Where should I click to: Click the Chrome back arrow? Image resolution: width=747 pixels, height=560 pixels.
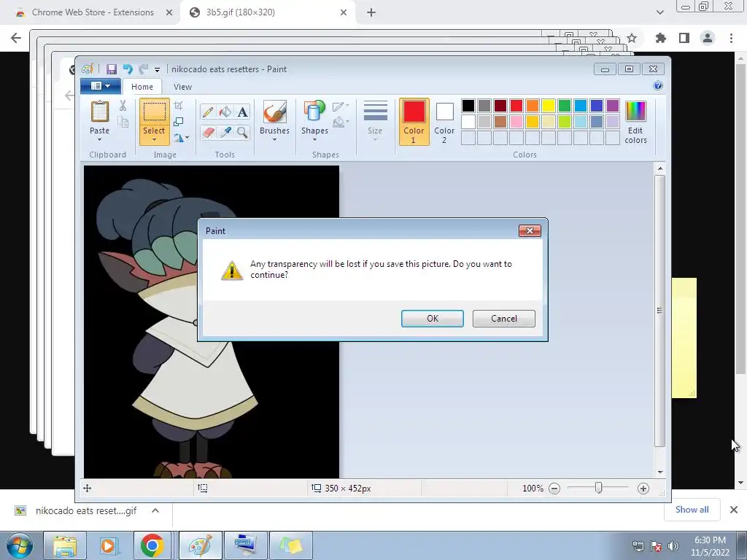16,38
